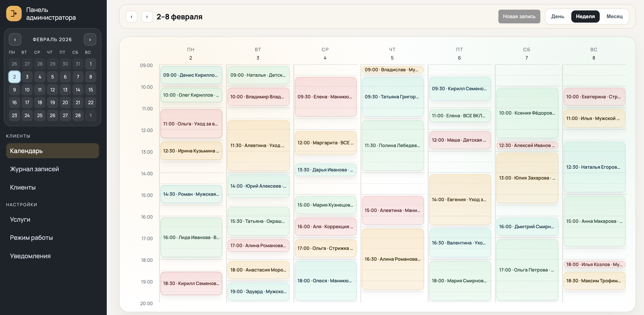
Task: Open 11:00 Ольга appointment on Monday
Action: pyautogui.click(x=191, y=124)
